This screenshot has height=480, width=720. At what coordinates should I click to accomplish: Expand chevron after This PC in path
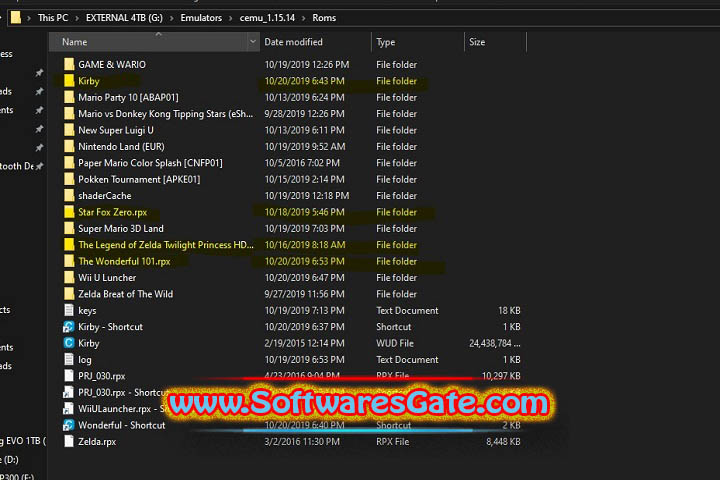(77, 18)
